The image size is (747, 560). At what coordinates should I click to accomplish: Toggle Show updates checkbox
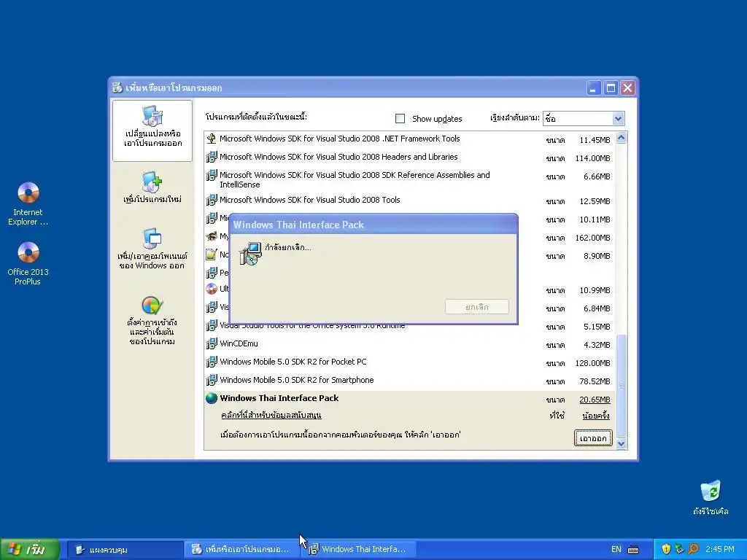tap(400, 119)
